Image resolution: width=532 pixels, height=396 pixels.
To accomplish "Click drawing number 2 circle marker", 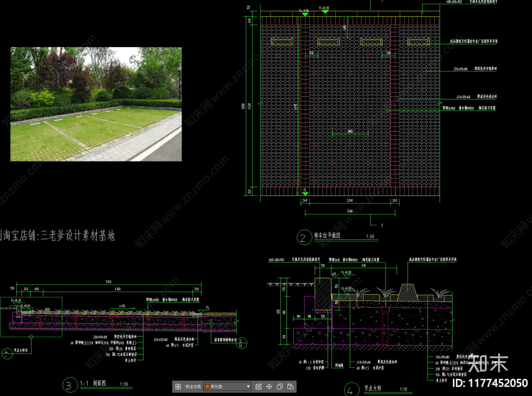I will [304, 237].
